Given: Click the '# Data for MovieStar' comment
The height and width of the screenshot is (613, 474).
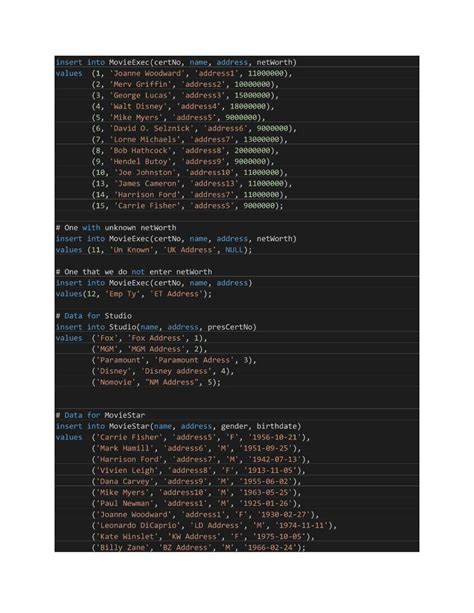Looking at the screenshot, I should (101, 415).
